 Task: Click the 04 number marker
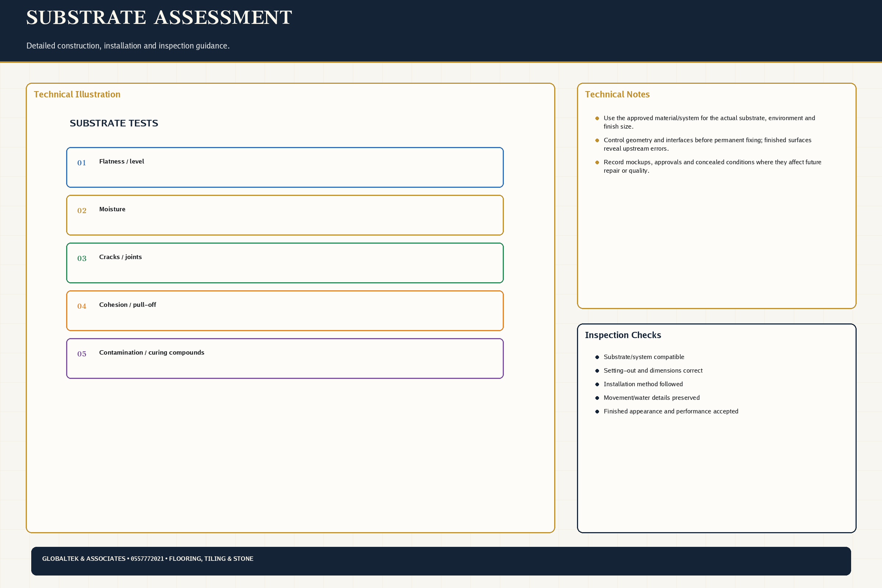click(x=82, y=306)
